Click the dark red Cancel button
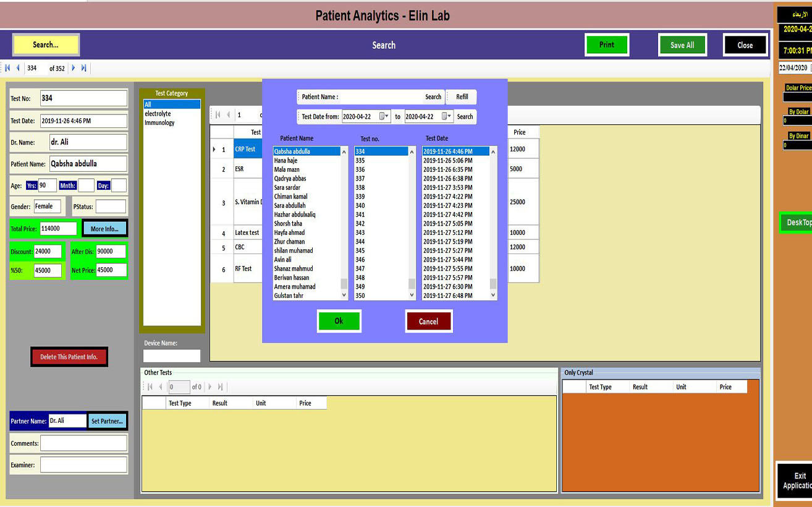 (x=428, y=322)
